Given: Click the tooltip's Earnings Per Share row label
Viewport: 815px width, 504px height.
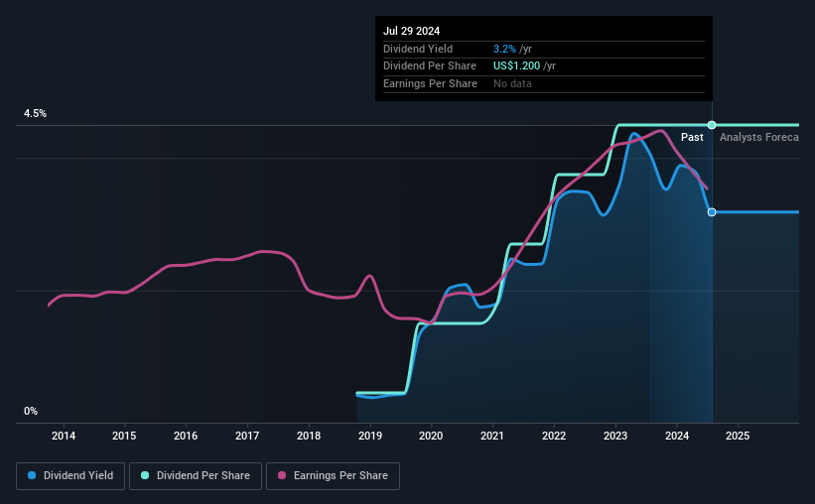Looking at the screenshot, I should tap(430, 83).
